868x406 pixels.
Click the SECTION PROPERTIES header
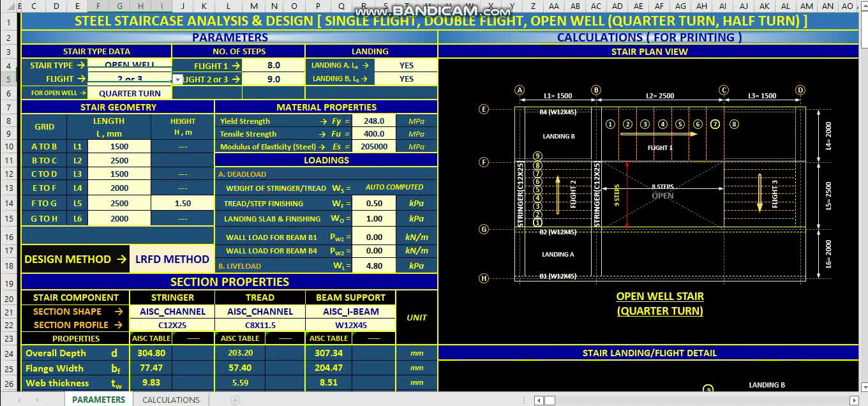tap(229, 282)
